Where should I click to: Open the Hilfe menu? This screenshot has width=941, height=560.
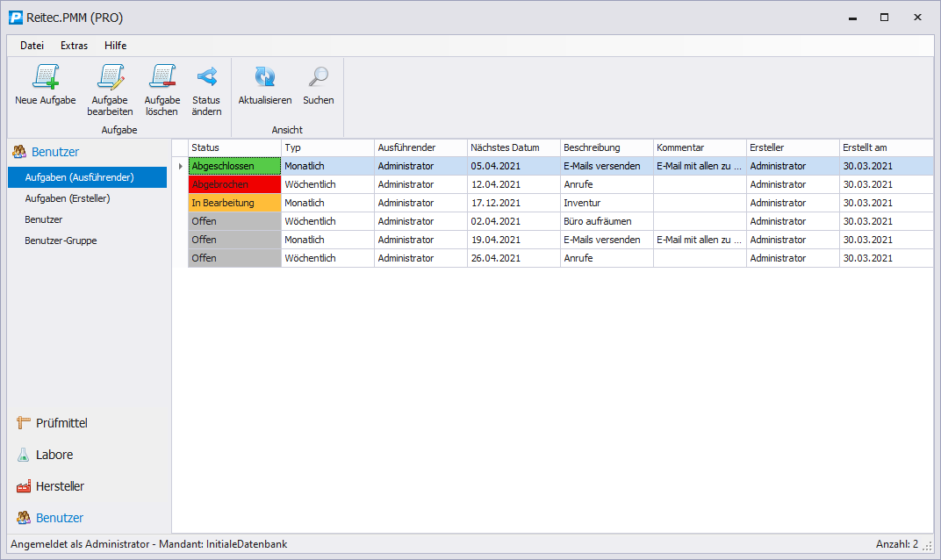pyautogui.click(x=115, y=46)
